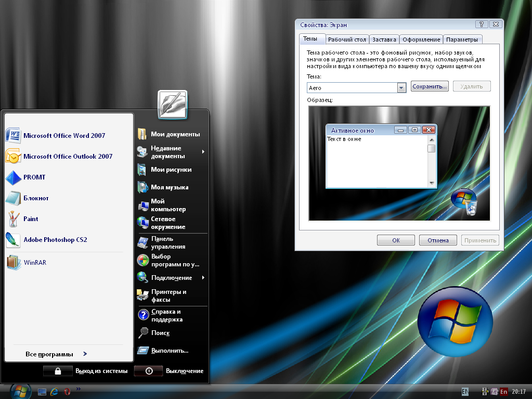Open Недавние документы menu entry

coord(171,152)
